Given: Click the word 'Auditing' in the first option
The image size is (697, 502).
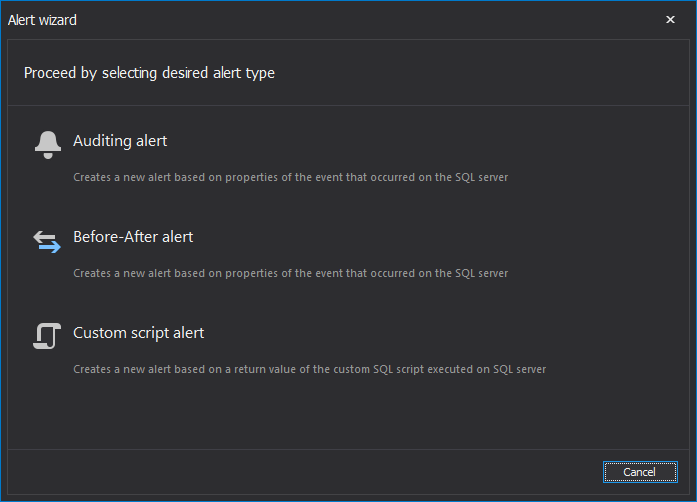Looking at the screenshot, I should (x=103, y=141).
